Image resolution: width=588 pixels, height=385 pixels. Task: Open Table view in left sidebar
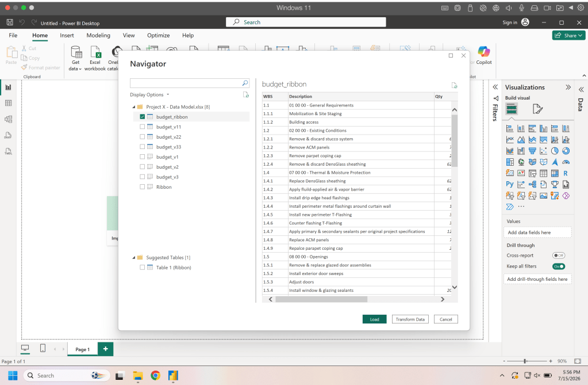point(8,103)
